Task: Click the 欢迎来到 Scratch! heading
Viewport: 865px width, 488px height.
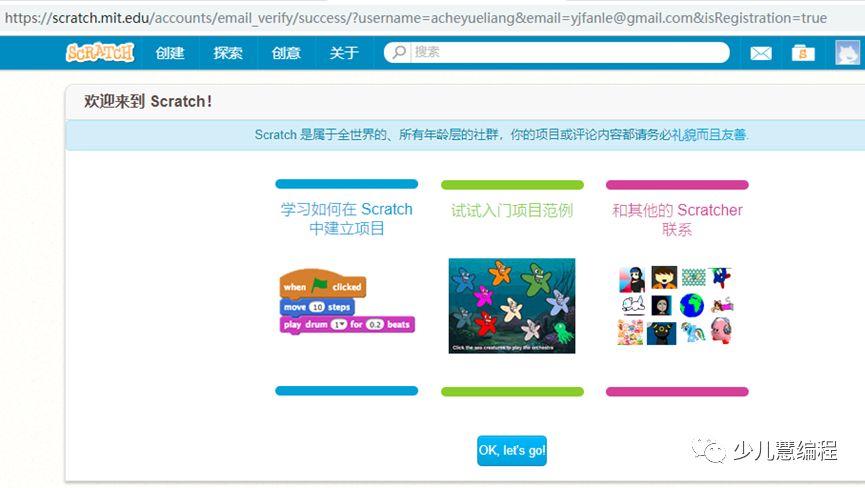Action: [x=148, y=101]
